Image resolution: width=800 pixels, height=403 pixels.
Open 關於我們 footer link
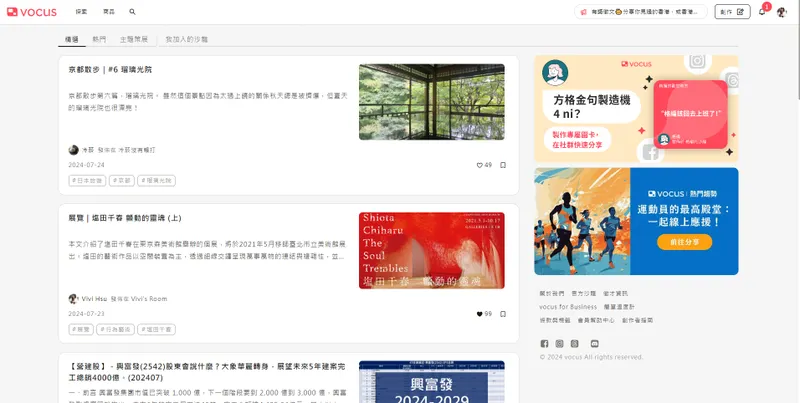(x=552, y=294)
